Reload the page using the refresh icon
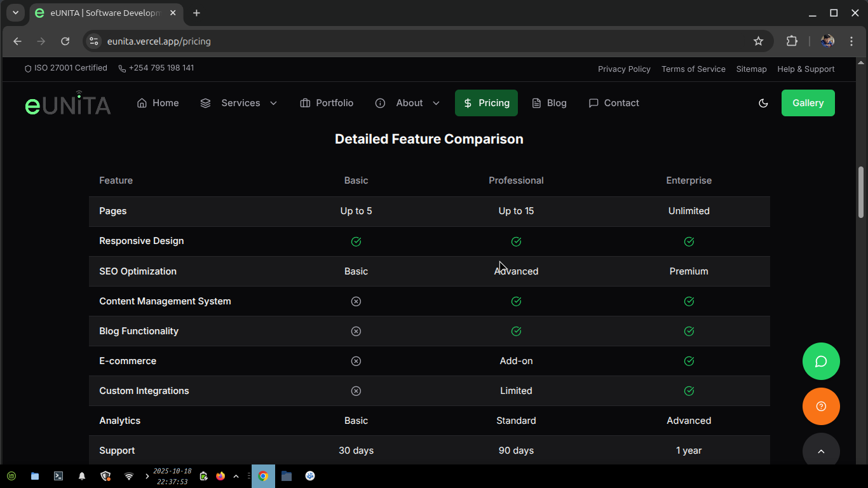Image resolution: width=868 pixels, height=488 pixels. pyautogui.click(x=65, y=41)
